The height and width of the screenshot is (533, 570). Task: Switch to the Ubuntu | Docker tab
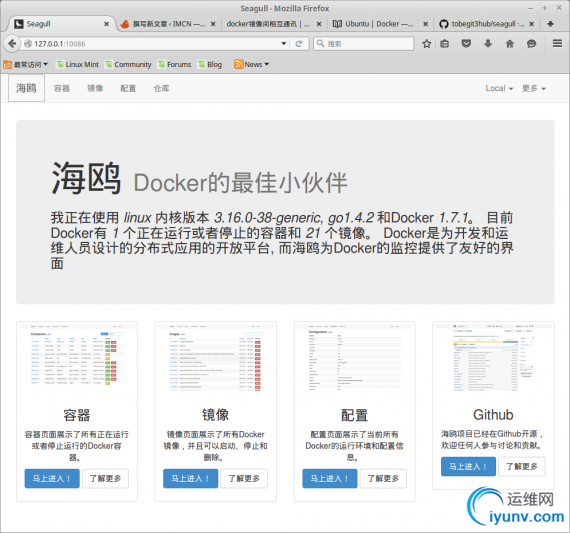(380, 24)
